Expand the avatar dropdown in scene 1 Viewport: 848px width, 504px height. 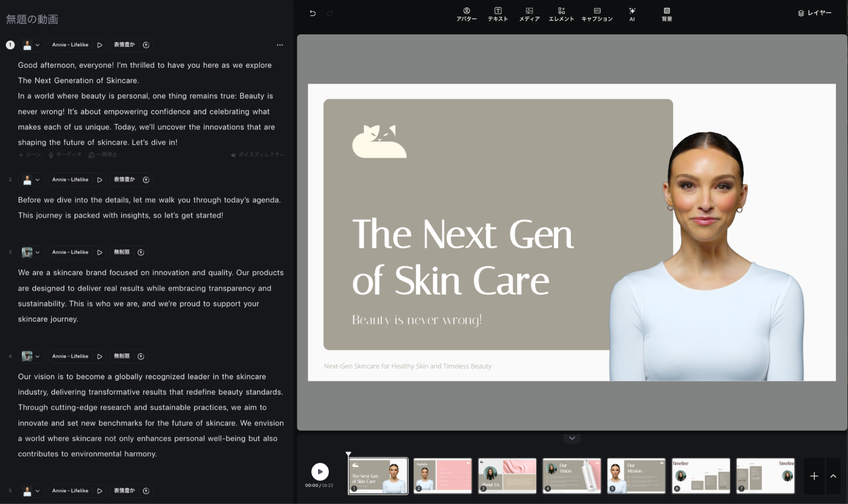click(x=37, y=45)
